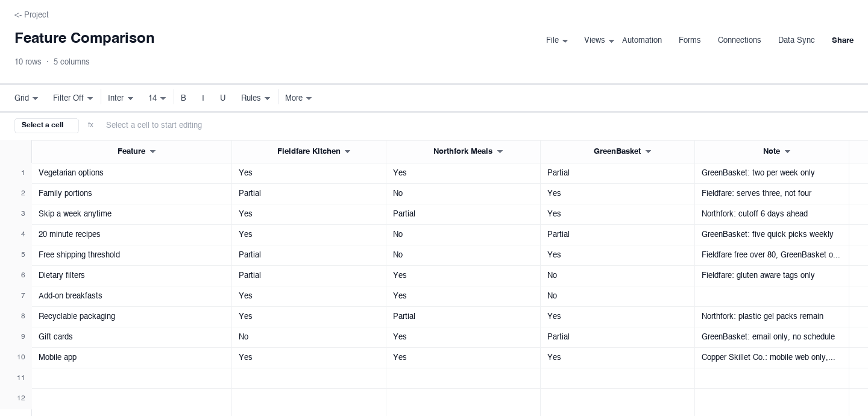Go back via the Project link
The height and width of the screenshot is (416, 868).
coord(31,14)
